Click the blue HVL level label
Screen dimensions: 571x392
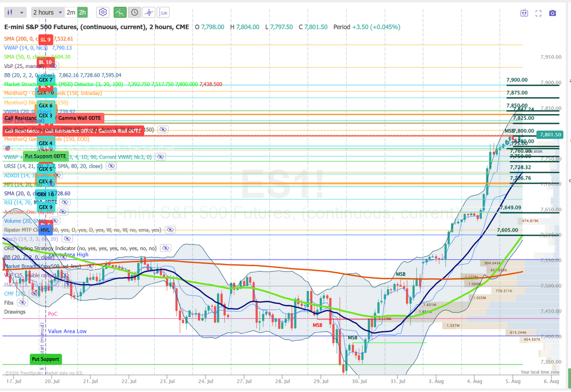(45, 230)
